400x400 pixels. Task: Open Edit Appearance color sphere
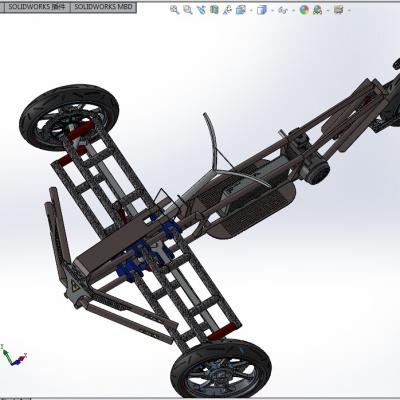[304, 10]
